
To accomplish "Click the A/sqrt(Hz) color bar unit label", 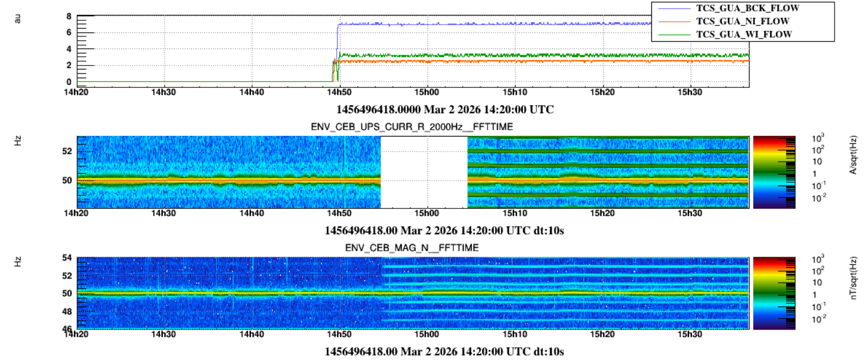I will (x=852, y=155).
